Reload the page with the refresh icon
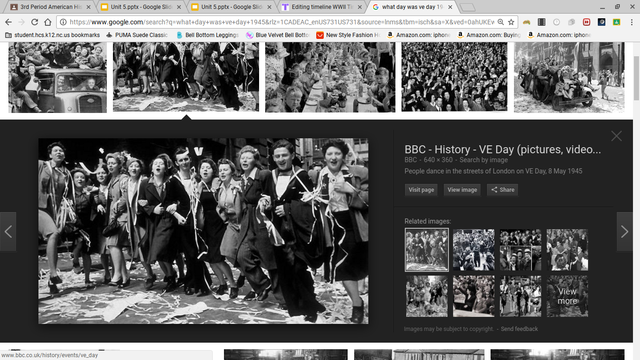 click(x=35, y=22)
